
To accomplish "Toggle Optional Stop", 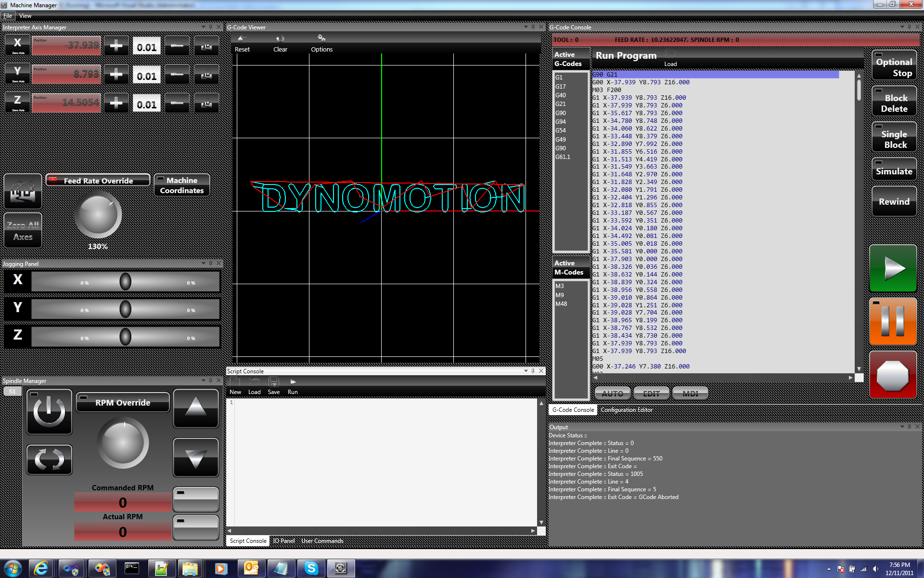I will [x=894, y=66].
